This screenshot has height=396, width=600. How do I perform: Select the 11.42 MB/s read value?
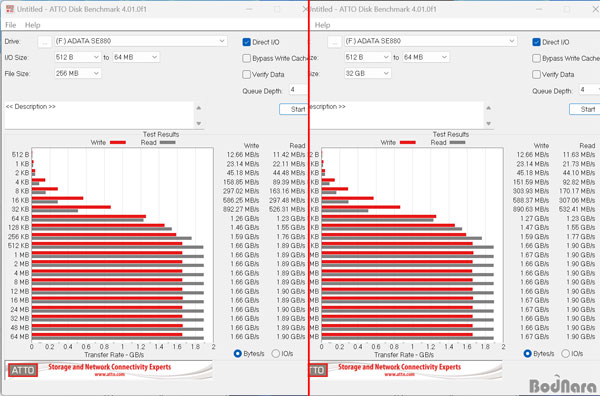coord(289,155)
